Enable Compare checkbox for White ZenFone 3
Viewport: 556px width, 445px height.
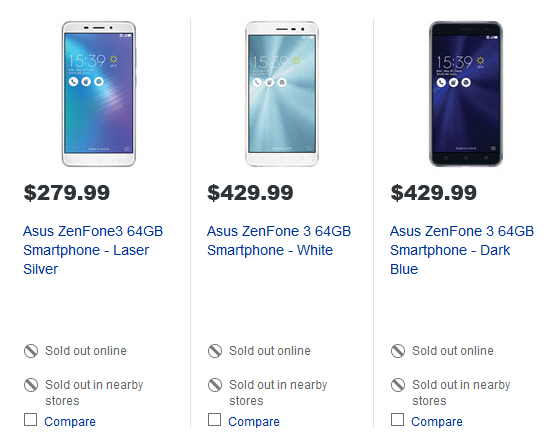[x=215, y=419]
